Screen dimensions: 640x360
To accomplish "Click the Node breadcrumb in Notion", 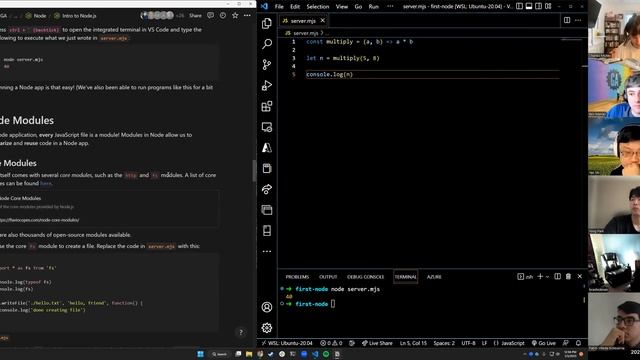I will pos(36,16).
